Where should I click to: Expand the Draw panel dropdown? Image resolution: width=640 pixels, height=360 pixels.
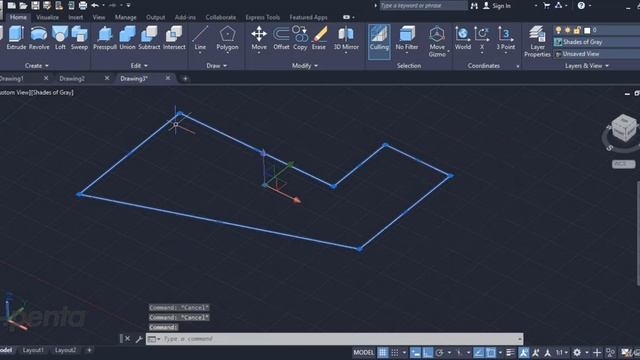point(216,65)
